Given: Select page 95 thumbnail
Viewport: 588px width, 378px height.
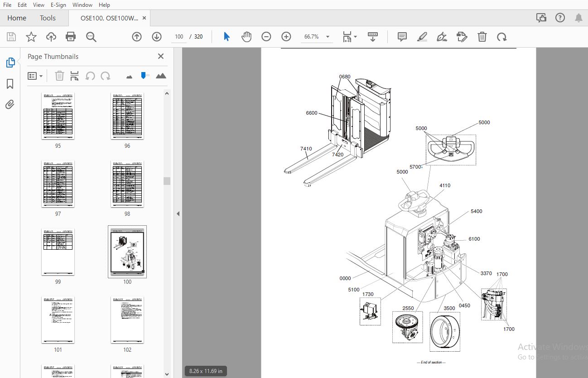Looking at the screenshot, I should (58, 116).
